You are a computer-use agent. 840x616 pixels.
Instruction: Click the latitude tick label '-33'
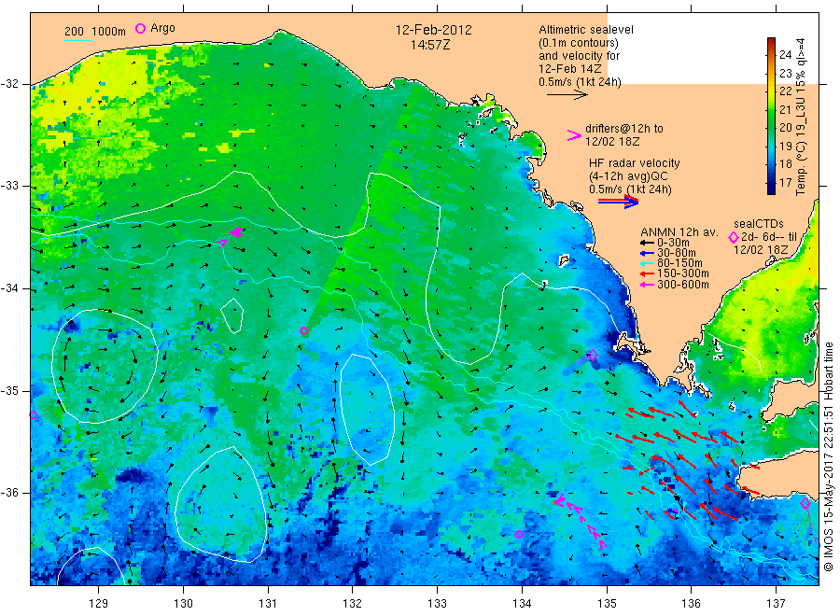9,186
